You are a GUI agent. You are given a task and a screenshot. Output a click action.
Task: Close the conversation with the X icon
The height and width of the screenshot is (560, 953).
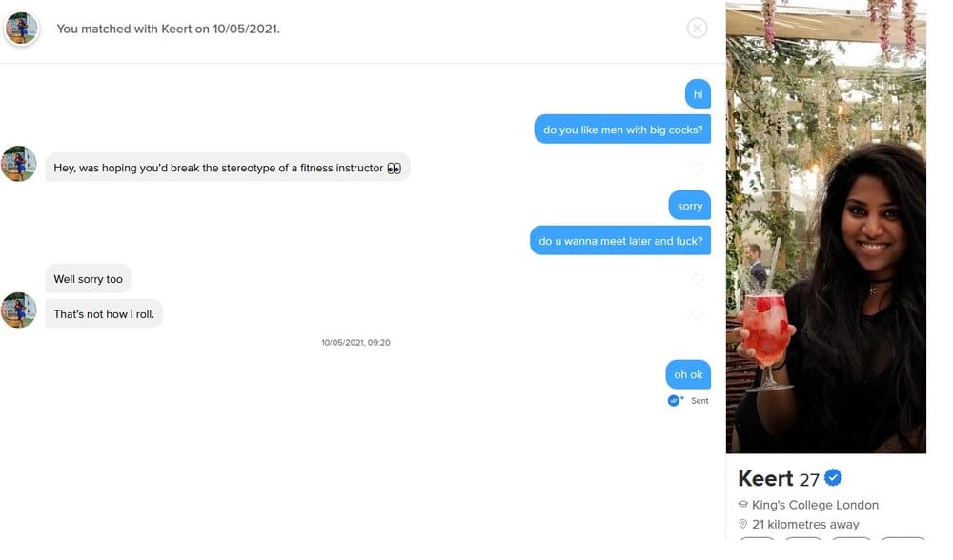click(x=697, y=28)
